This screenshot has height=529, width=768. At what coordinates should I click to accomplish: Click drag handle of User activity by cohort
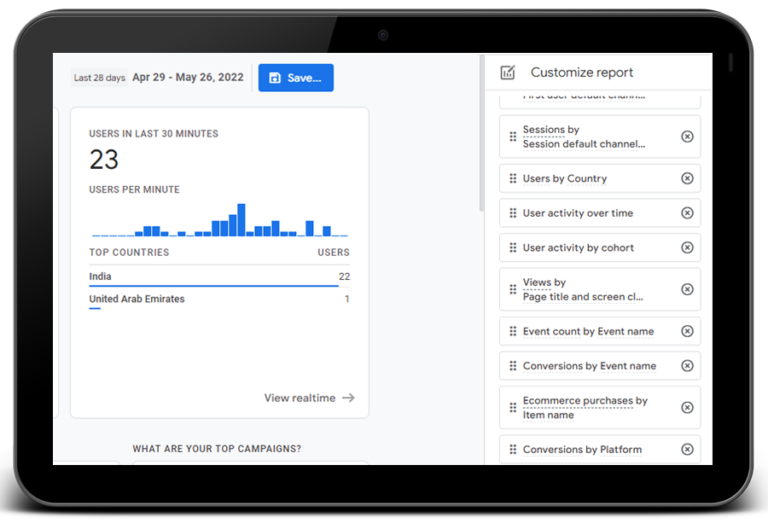(x=513, y=247)
